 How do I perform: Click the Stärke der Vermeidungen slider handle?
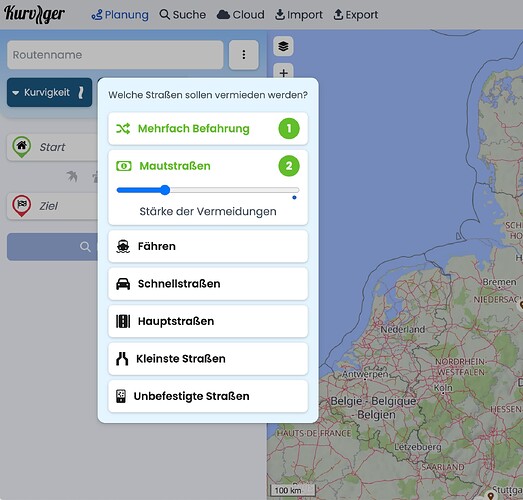165,190
